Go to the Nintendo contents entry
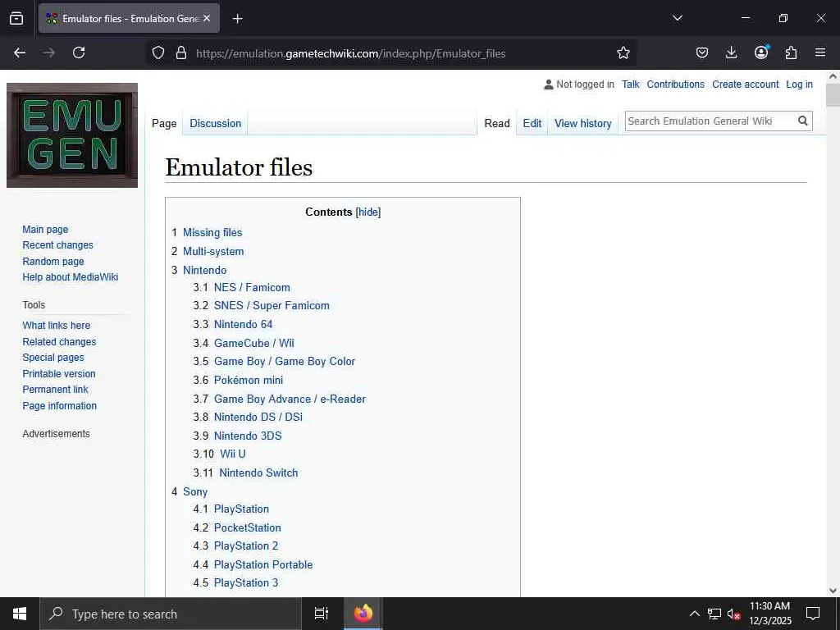Viewport: 840px width, 630px height. pyautogui.click(x=204, y=270)
